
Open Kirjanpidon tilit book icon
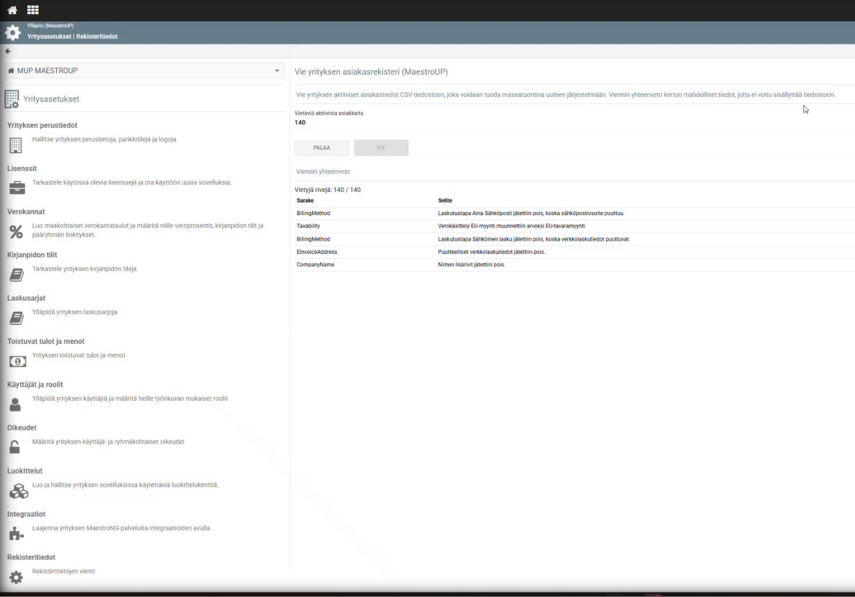16,275
